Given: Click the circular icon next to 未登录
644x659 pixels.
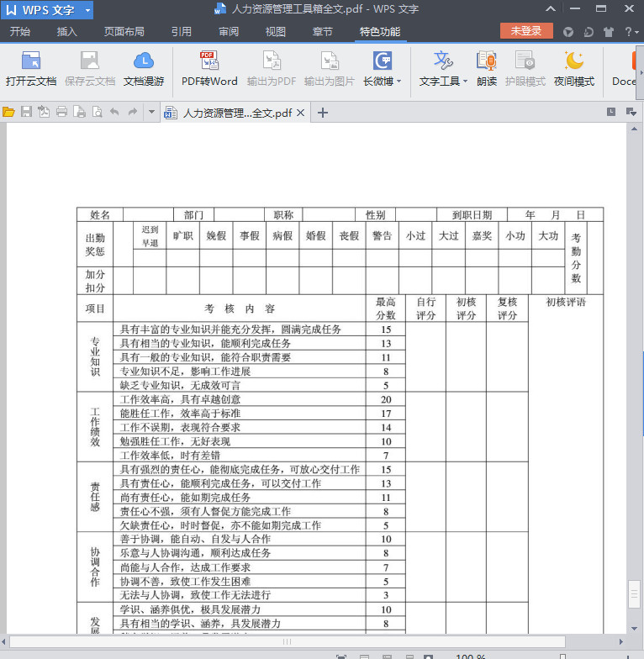Looking at the screenshot, I should 568,32.
